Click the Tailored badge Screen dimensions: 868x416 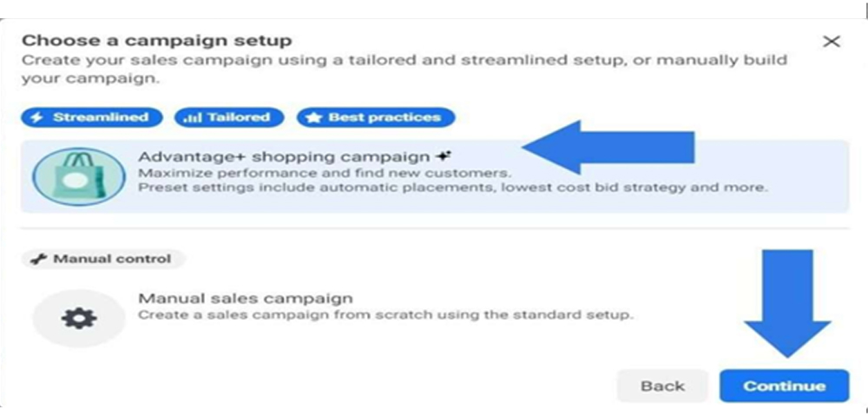pos(229,117)
